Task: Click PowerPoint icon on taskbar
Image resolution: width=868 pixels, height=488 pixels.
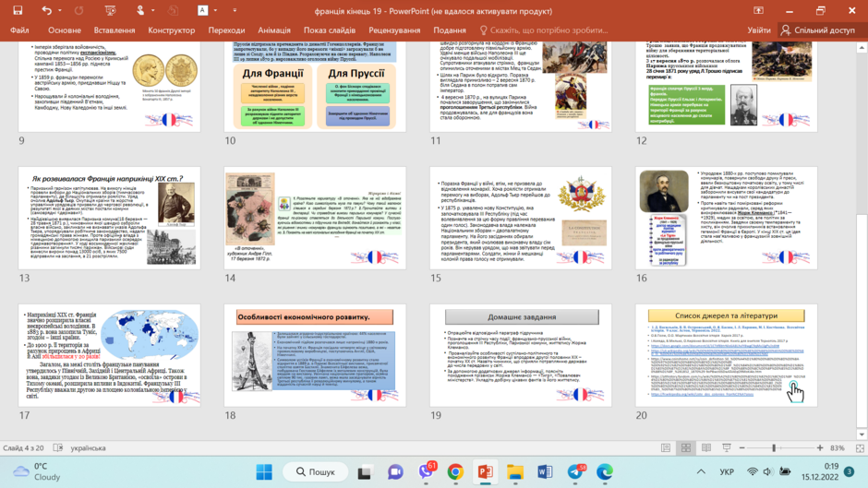Action: [486, 472]
